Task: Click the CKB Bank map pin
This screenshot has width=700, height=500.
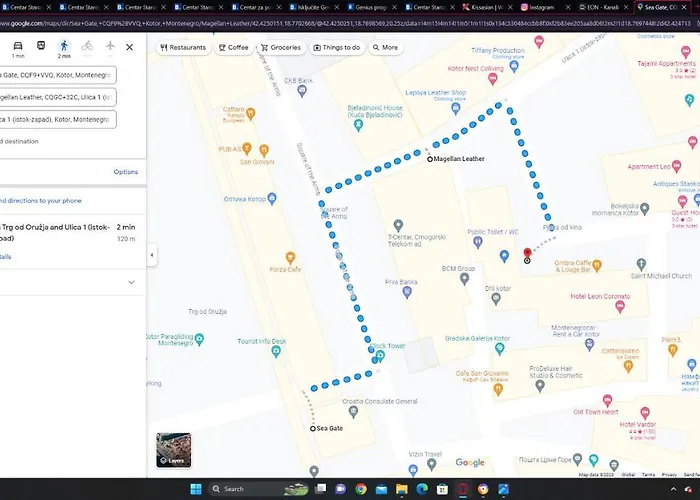Action: point(302,91)
